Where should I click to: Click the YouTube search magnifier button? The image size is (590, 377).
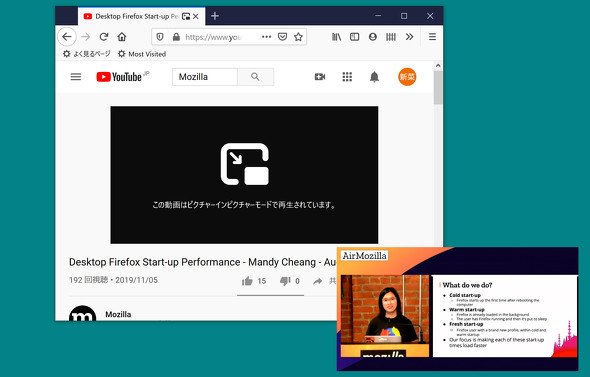click(x=255, y=77)
